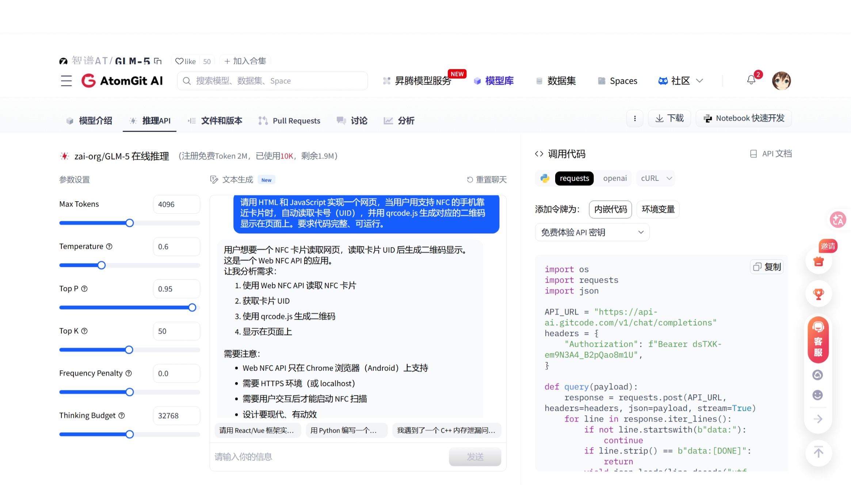Switch to the 推理API tab
Viewport: 851px width, 504px height.
tap(150, 121)
